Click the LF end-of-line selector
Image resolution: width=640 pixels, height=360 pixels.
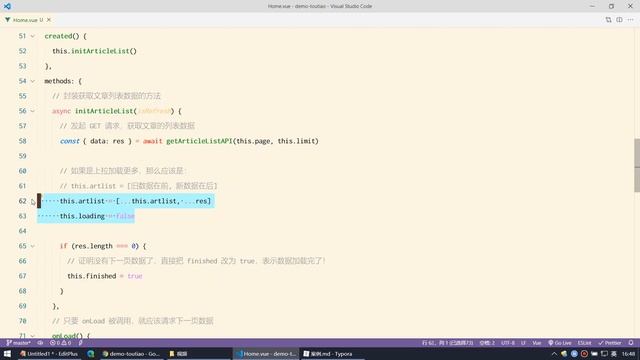[523, 343]
